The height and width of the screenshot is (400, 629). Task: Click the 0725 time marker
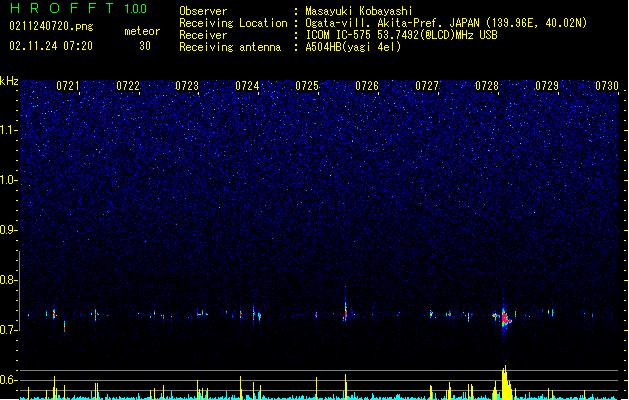[x=307, y=86]
